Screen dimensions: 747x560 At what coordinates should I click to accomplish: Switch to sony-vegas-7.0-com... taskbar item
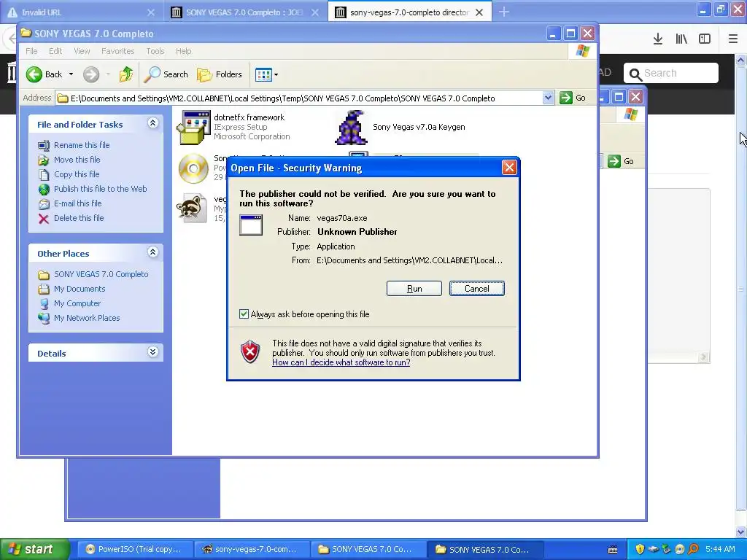[252, 549]
